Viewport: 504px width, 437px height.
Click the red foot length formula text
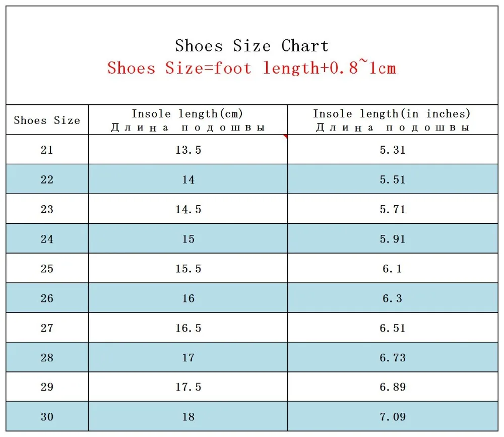pyautogui.click(x=251, y=67)
